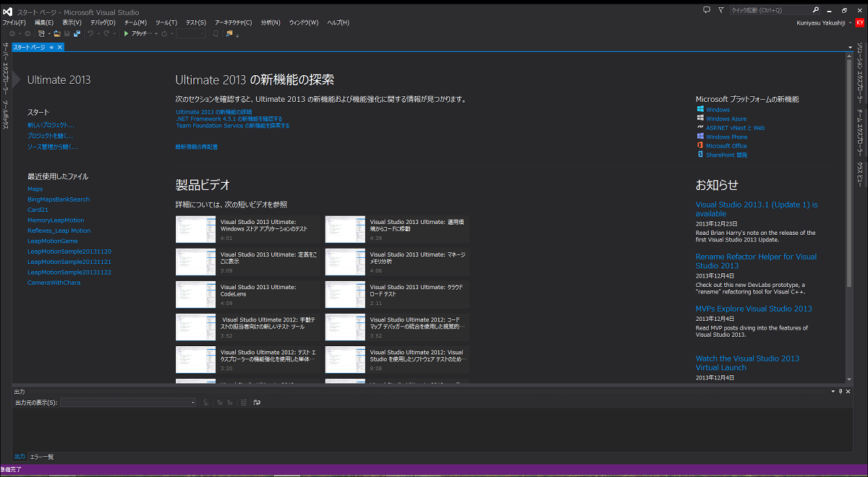
Task: Expand the Redo history dropdown arrow
Action: click(x=114, y=34)
